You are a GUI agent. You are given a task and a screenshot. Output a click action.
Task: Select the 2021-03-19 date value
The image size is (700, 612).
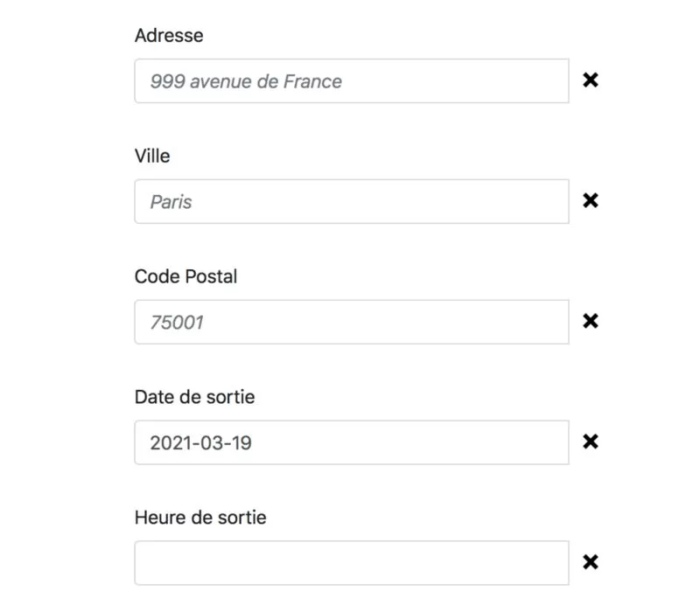click(201, 443)
